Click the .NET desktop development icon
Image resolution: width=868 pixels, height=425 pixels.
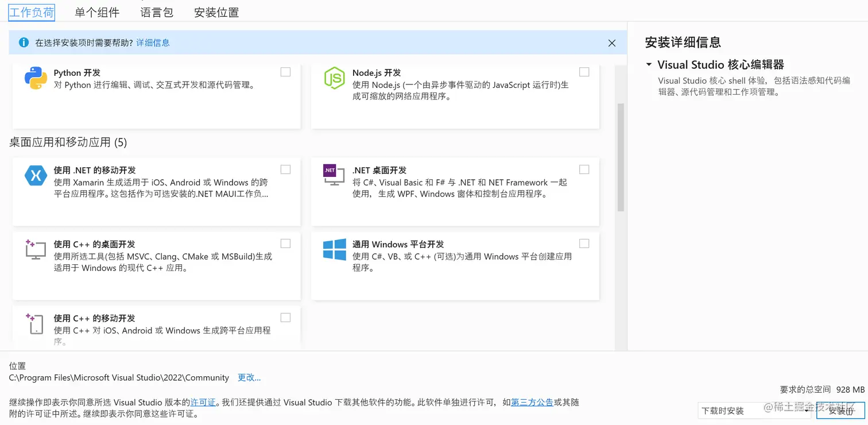tap(334, 175)
